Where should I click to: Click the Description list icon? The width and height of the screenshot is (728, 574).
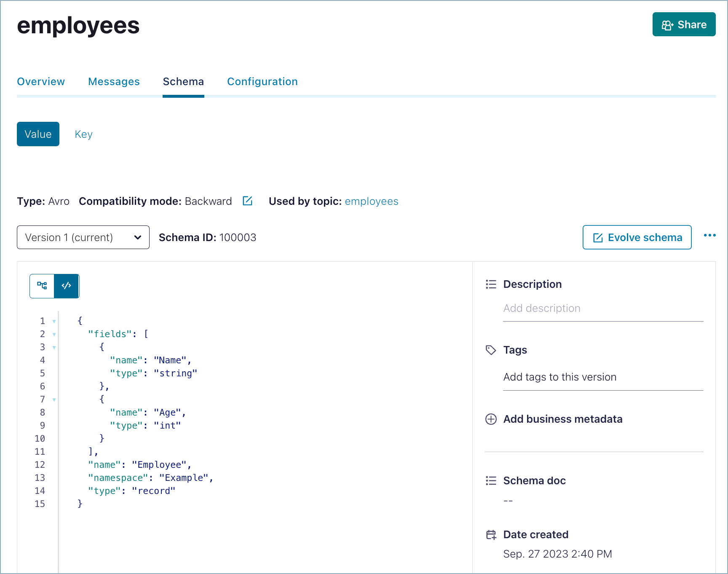(491, 284)
